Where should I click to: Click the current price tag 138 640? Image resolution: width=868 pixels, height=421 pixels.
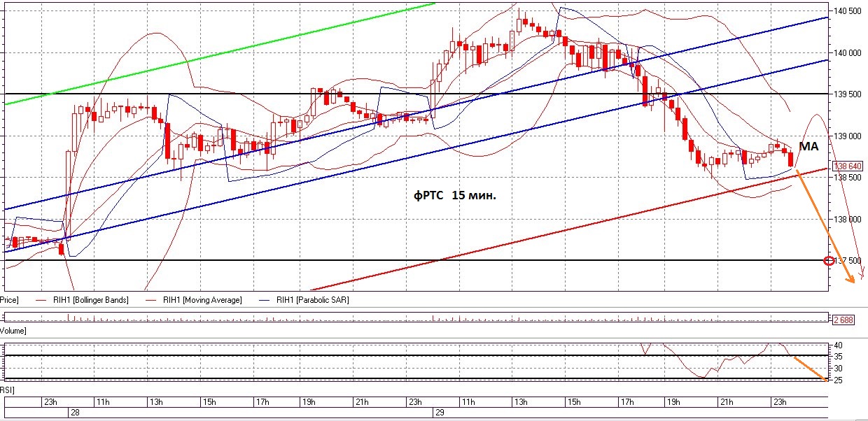846,167
